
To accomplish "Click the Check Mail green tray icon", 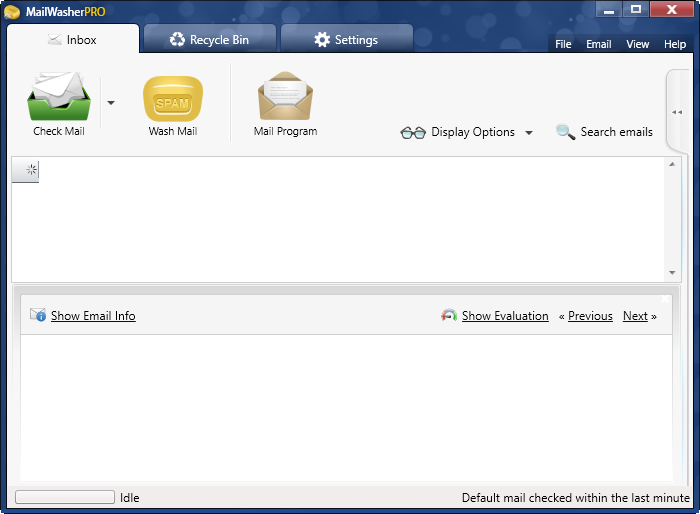I will 59,96.
